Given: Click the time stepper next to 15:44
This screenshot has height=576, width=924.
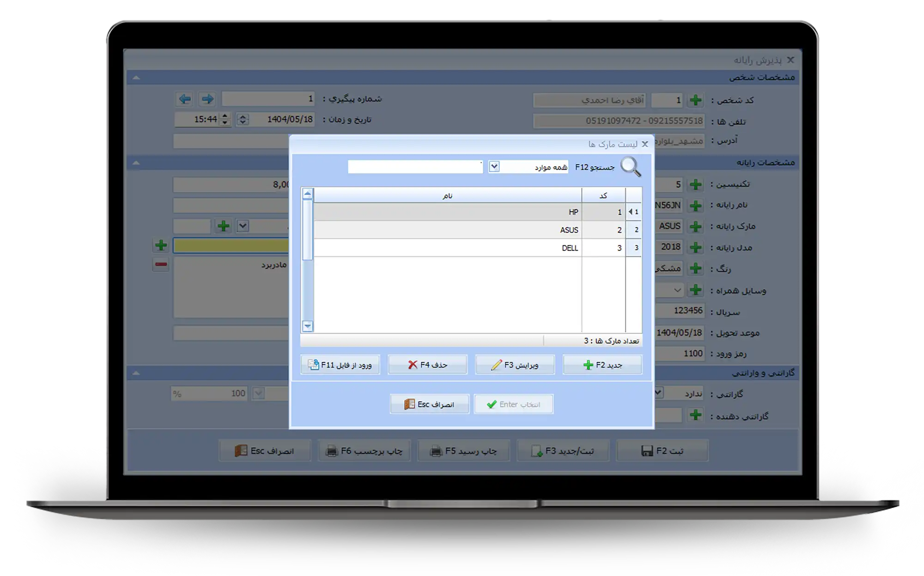Looking at the screenshot, I should click(x=225, y=119).
